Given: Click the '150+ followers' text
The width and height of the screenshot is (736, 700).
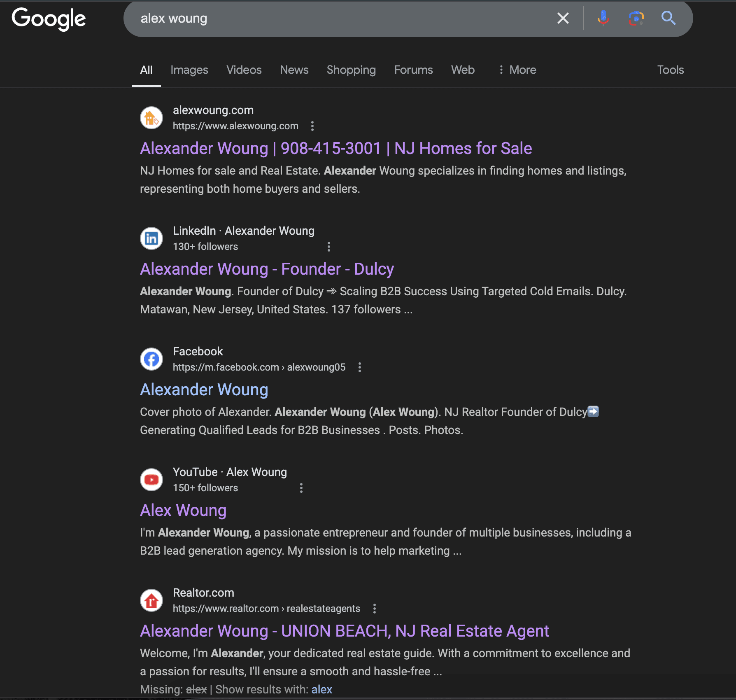Looking at the screenshot, I should pos(205,488).
